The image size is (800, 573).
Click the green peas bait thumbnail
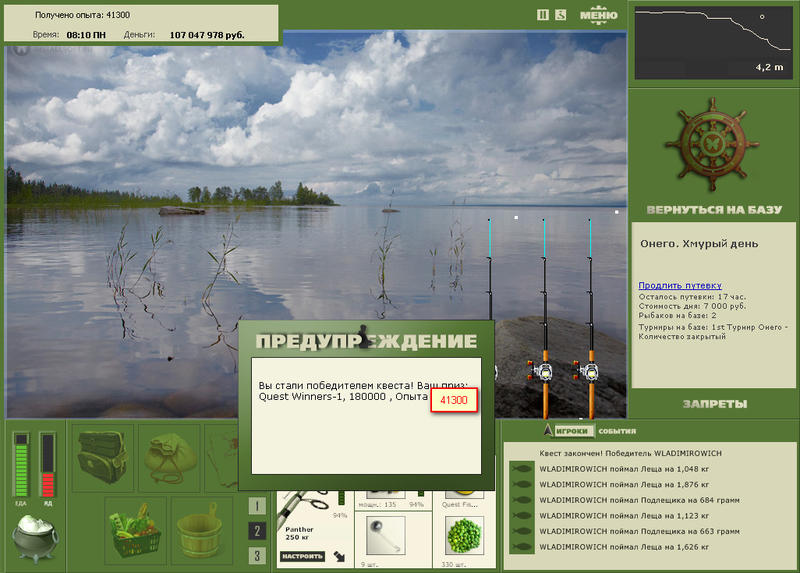point(464,535)
